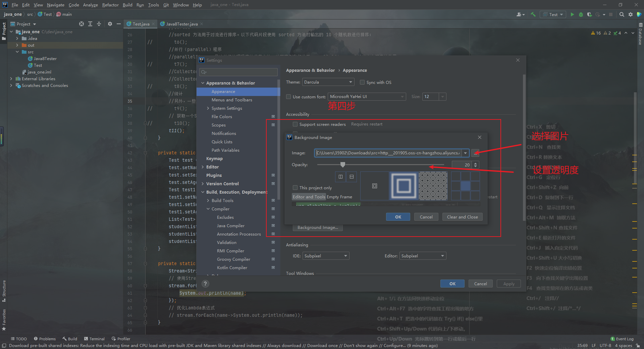
Task: Click the help question mark in Settings
Action: point(205,284)
